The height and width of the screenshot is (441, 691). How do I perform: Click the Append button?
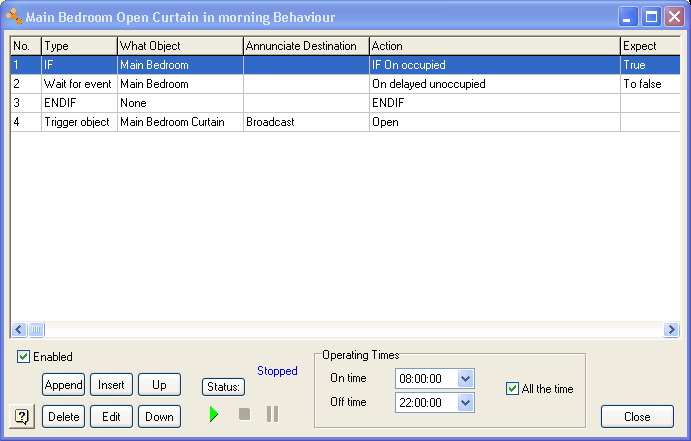tap(63, 384)
